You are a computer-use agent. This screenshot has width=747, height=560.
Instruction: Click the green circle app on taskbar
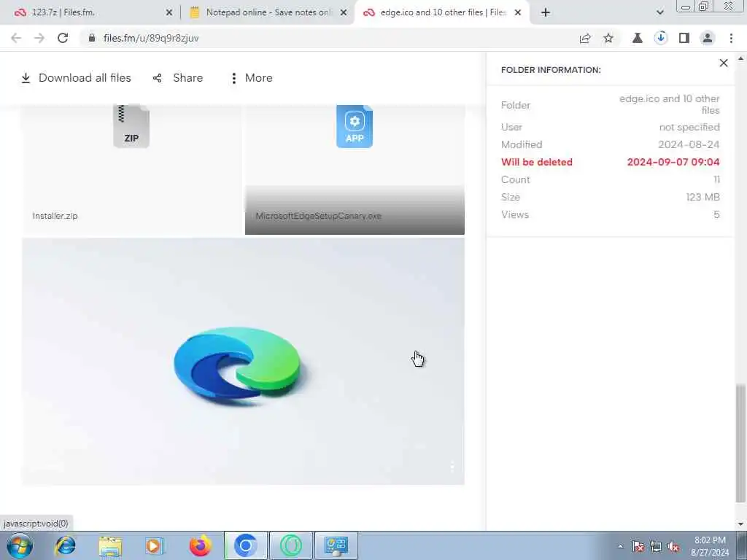[x=290, y=545]
